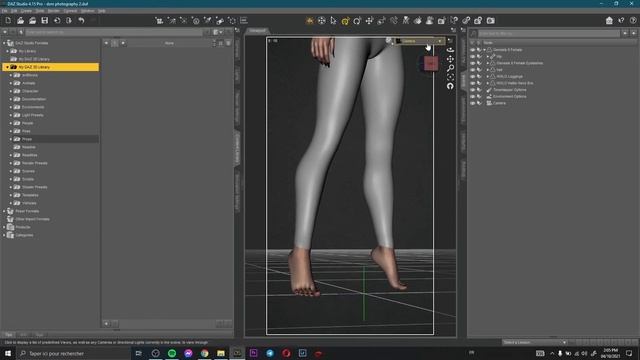
Task: Hide the Camera item in the scene list
Action: [x=472, y=103]
